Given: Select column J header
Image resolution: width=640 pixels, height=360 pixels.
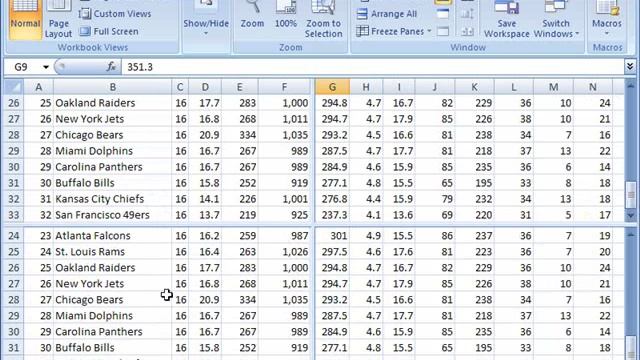Looking at the screenshot, I should click(x=435, y=87).
